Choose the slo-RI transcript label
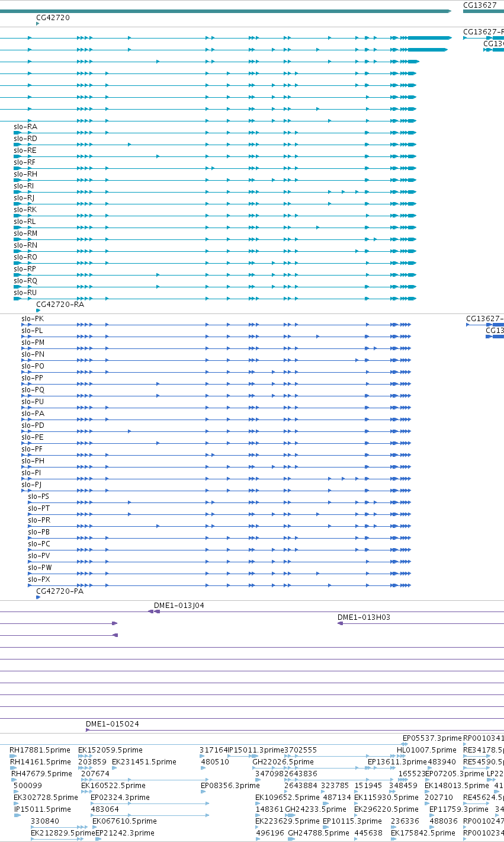This screenshot has height=842, width=504. pos(24,186)
